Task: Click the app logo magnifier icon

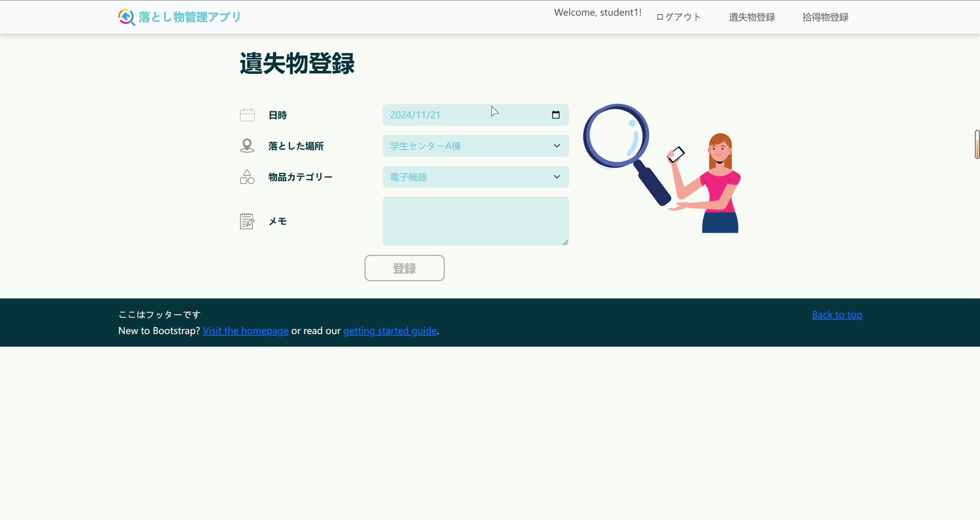Action: pyautogui.click(x=126, y=17)
